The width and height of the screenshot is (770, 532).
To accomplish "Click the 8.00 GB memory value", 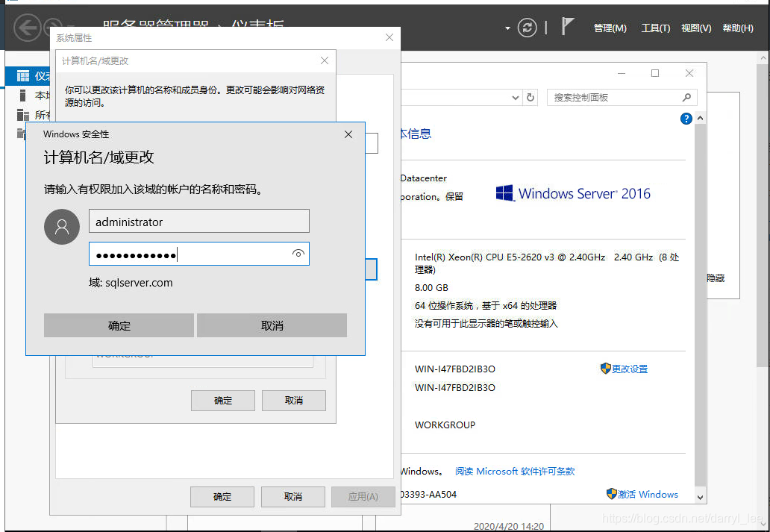I will (432, 287).
